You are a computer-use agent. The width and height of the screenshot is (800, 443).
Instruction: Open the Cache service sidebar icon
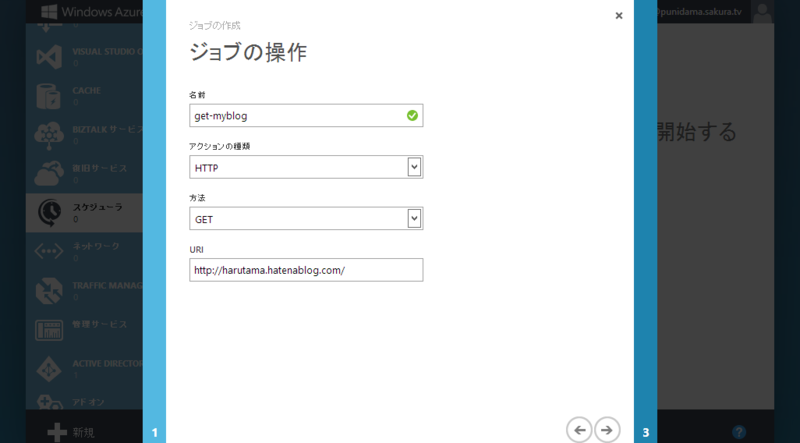[x=49, y=96]
